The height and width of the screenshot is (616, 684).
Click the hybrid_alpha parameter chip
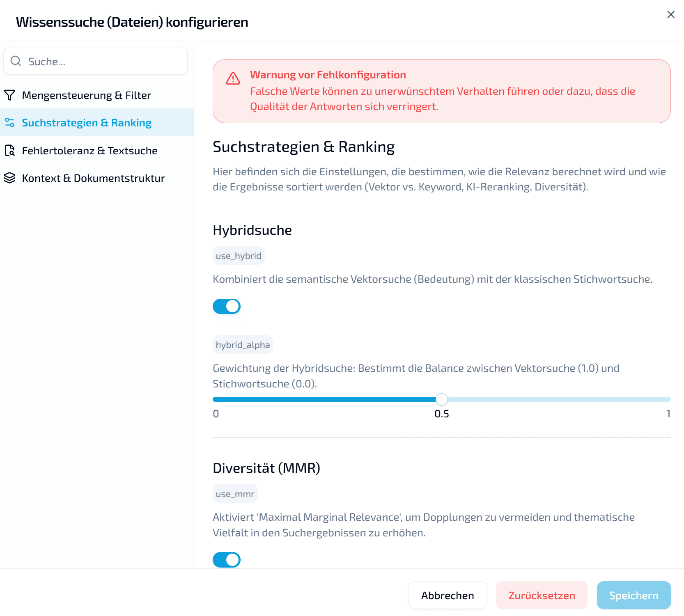pyautogui.click(x=243, y=344)
